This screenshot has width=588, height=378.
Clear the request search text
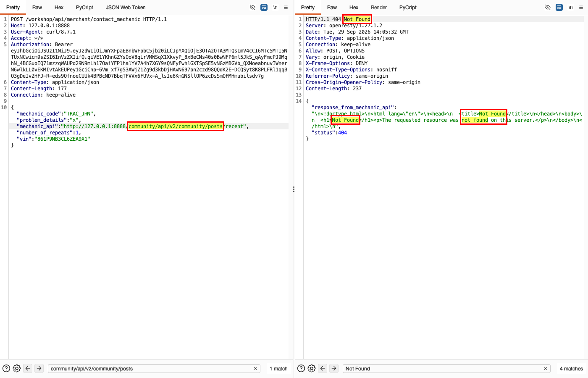[x=255, y=368]
